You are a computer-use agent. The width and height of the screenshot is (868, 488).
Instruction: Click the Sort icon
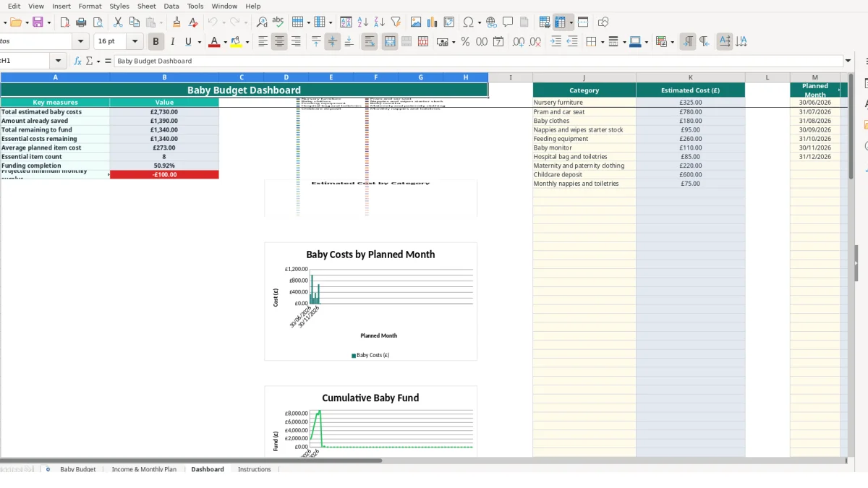click(x=346, y=22)
